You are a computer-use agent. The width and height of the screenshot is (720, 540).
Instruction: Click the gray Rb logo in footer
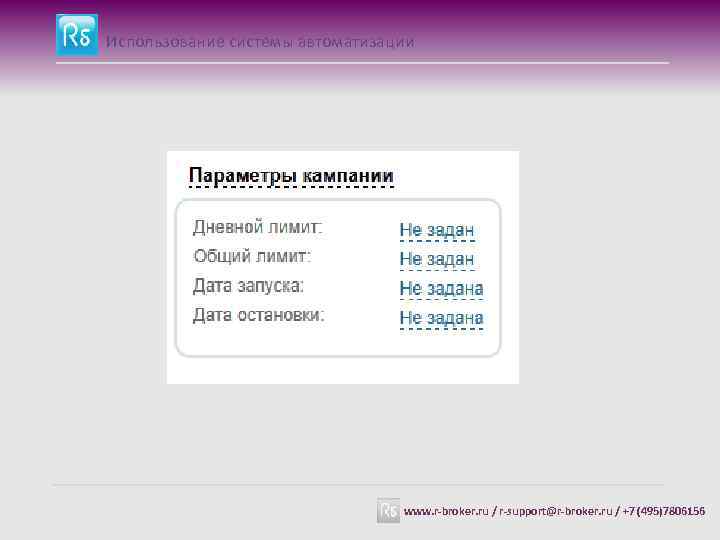388,511
